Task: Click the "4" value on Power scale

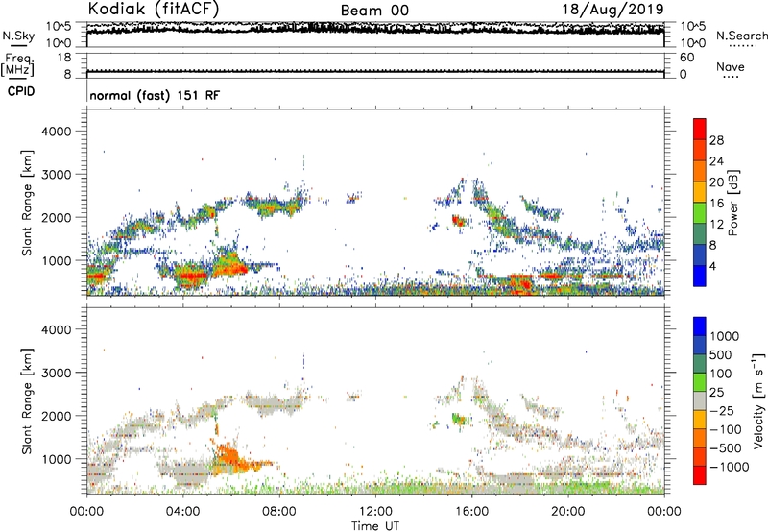Action: pos(712,266)
